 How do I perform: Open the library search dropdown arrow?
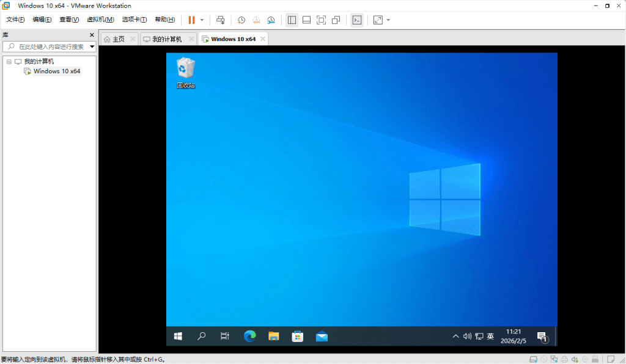point(92,46)
